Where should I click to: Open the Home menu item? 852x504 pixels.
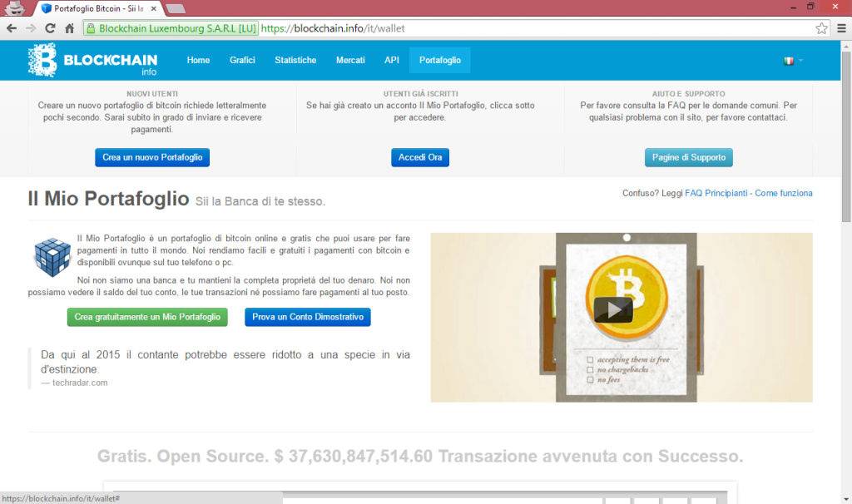click(x=198, y=60)
